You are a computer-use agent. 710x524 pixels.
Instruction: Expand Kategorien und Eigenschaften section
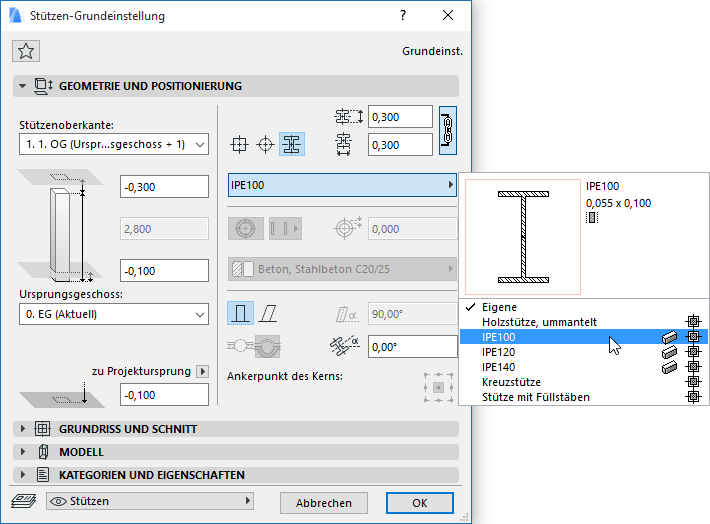(x=23, y=475)
